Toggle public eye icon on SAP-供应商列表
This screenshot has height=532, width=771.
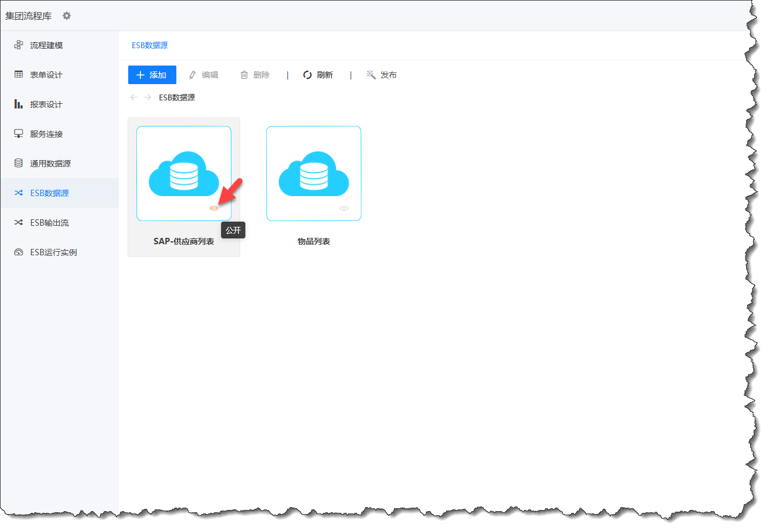tap(213, 208)
